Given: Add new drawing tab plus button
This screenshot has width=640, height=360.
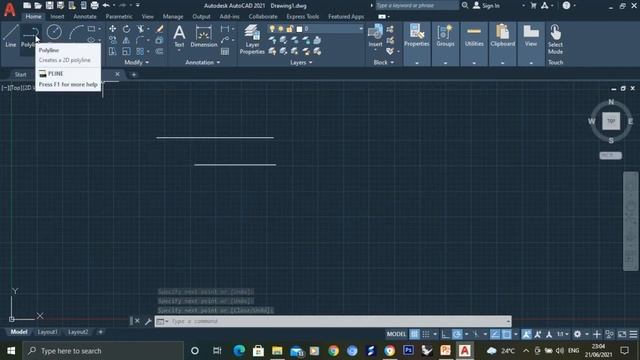Looking at the screenshot, I should (133, 75).
